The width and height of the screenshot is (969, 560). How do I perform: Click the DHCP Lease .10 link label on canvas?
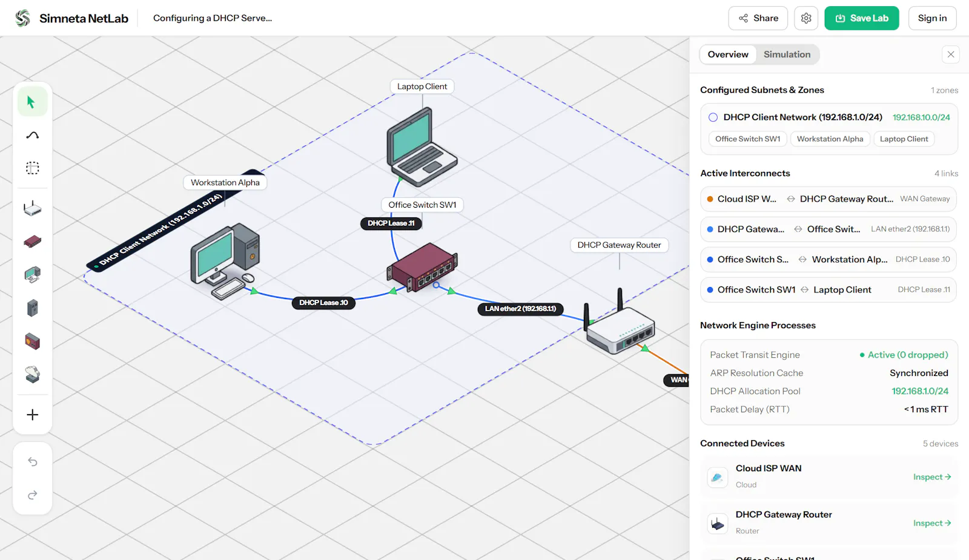pyautogui.click(x=323, y=303)
